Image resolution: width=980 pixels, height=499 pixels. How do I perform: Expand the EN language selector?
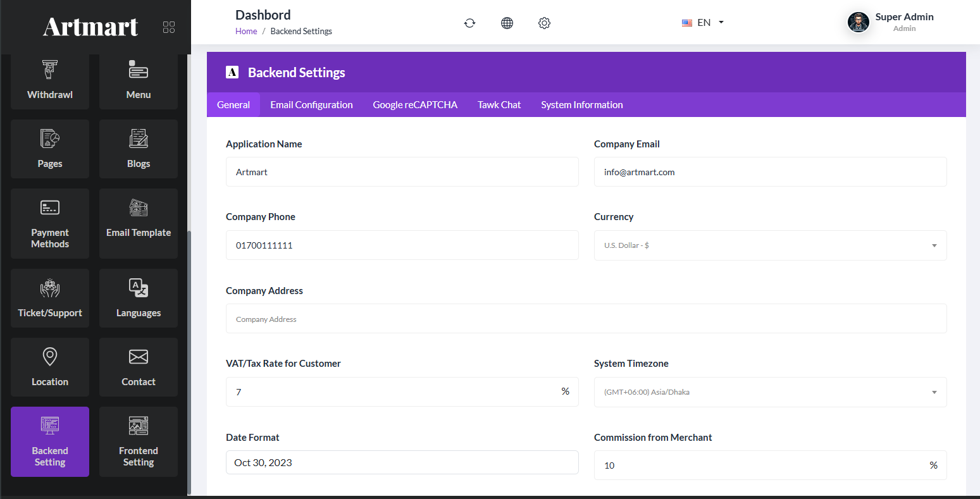point(703,23)
